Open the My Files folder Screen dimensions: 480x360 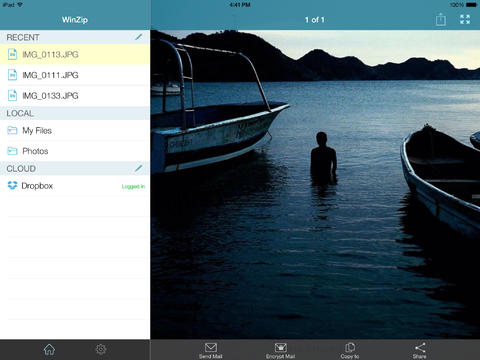click(x=75, y=130)
